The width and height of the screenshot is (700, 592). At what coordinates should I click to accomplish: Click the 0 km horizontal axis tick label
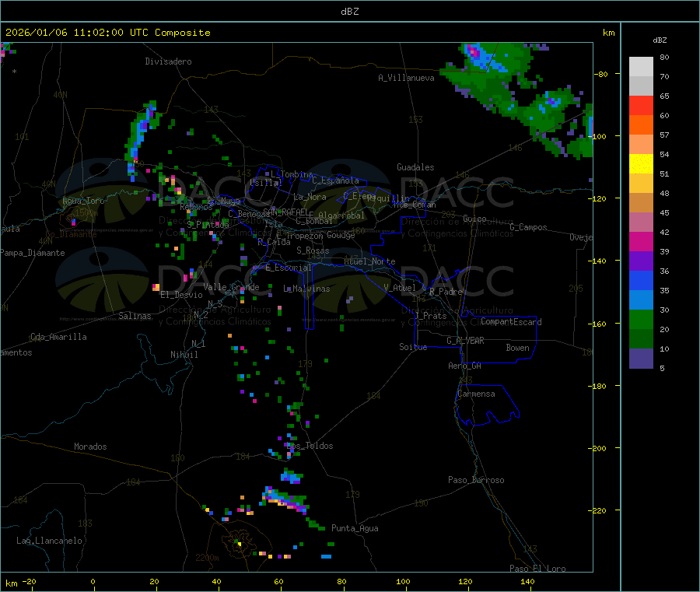pyautogui.click(x=93, y=581)
